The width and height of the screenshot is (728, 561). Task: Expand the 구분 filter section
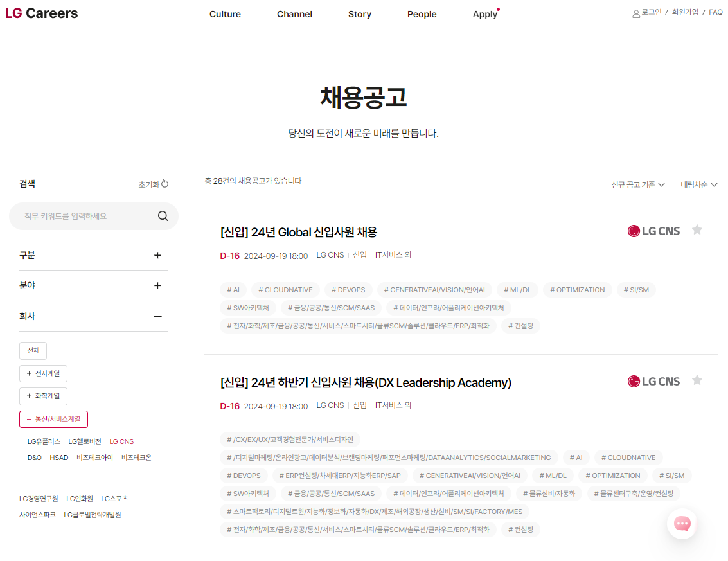click(93, 255)
